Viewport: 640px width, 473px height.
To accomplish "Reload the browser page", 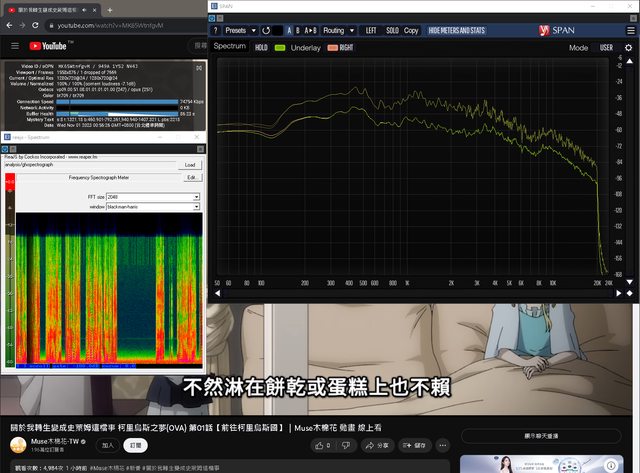I will point(36,25).
